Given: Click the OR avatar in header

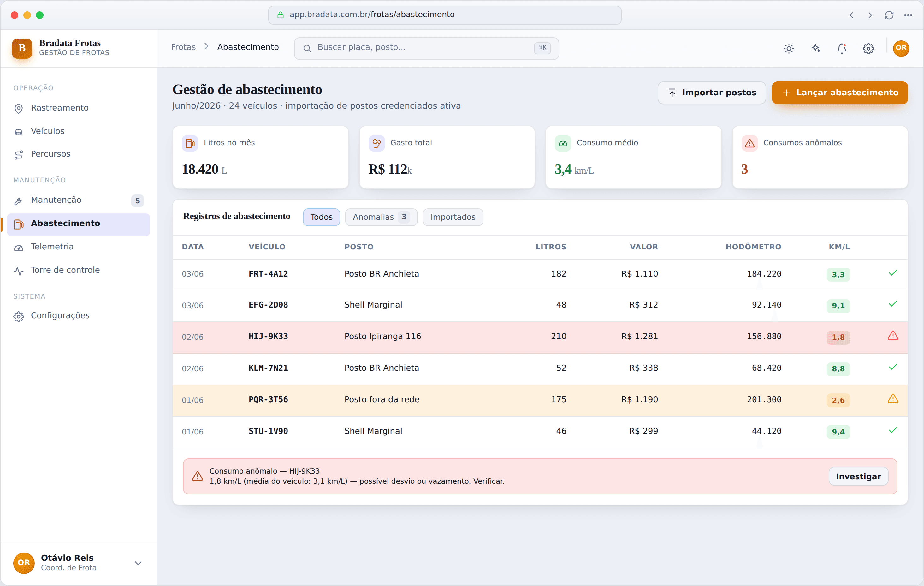Looking at the screenshot, I should click(x=901, y=48).
